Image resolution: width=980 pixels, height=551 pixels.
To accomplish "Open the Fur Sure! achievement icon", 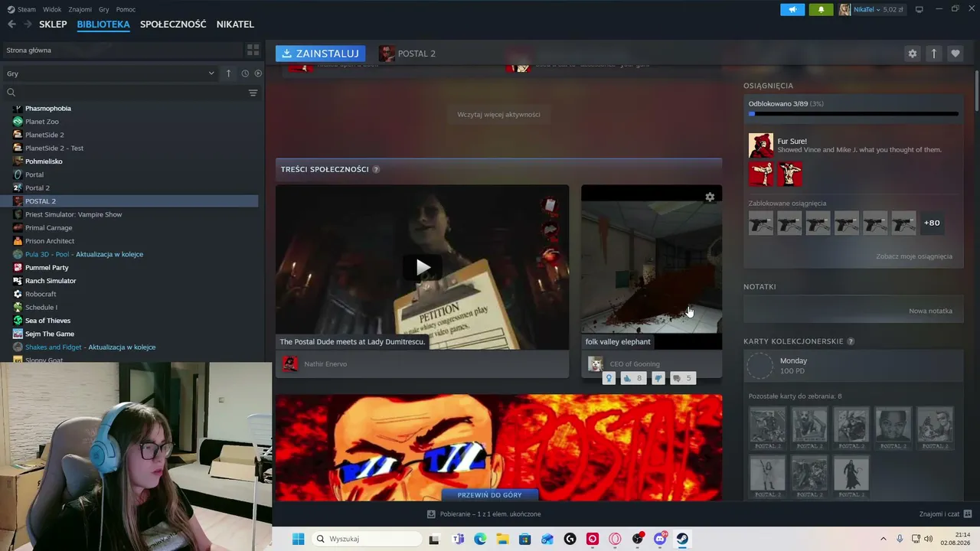I will pyautogui.click(x=761, y=145).
